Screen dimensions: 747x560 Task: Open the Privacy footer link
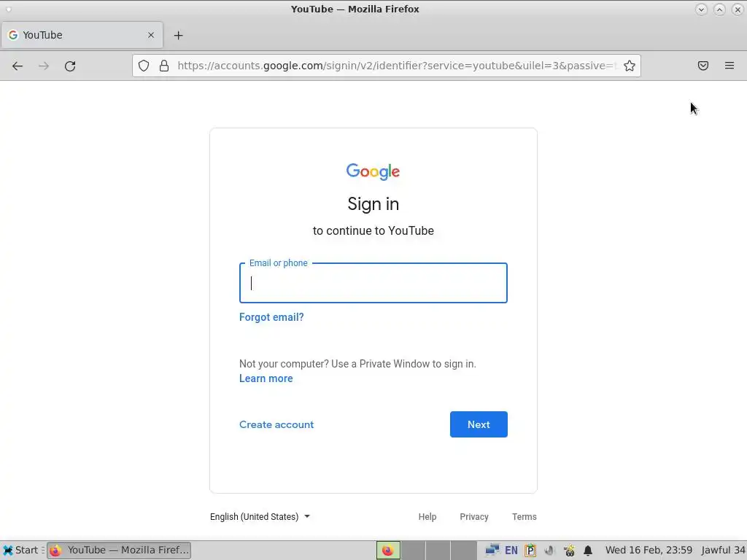coord(474,517)
